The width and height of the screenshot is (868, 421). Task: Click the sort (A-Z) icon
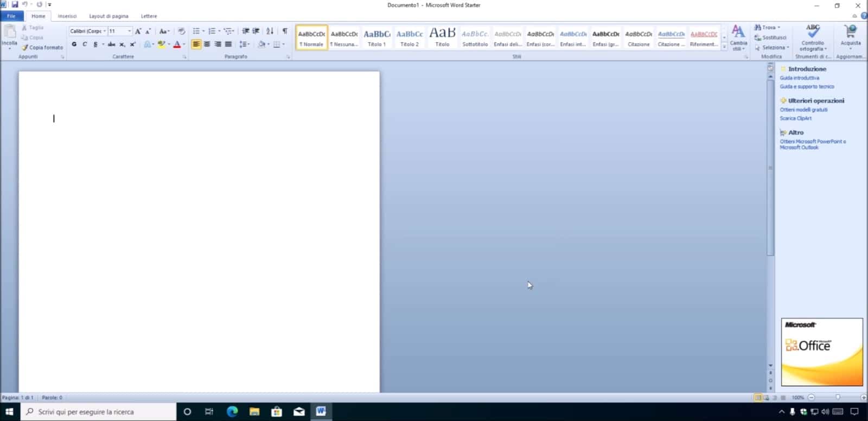270,31
